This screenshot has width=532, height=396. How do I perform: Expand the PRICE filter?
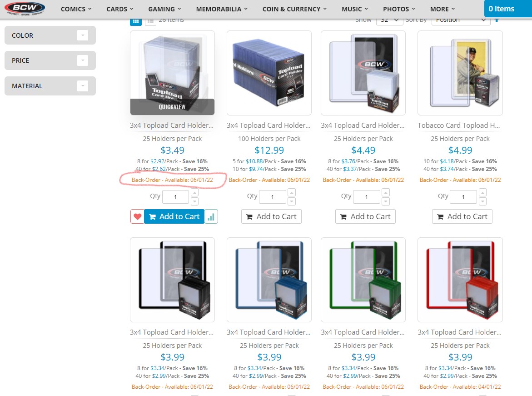(x=50, y=60)
